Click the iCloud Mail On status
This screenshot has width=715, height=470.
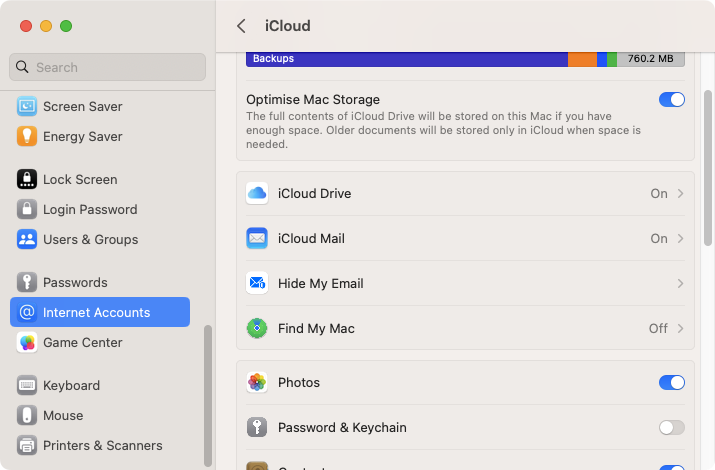pyautogui.click(x=659, y=238)
